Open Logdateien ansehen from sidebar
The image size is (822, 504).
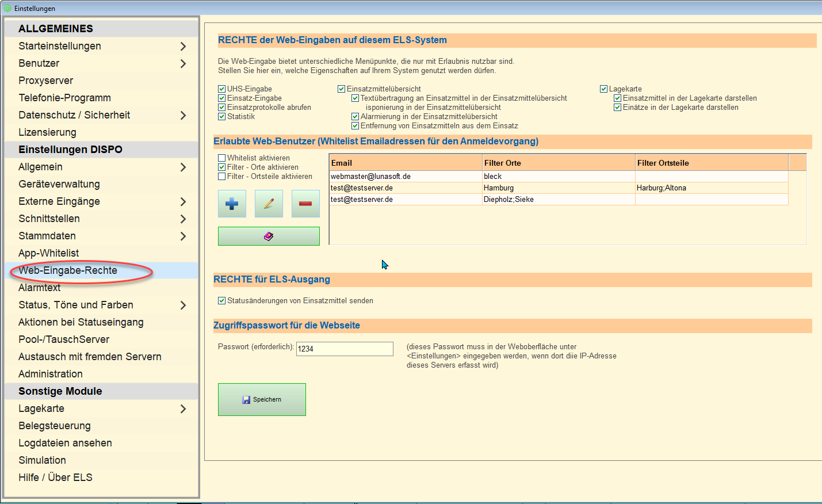point(65,443)
